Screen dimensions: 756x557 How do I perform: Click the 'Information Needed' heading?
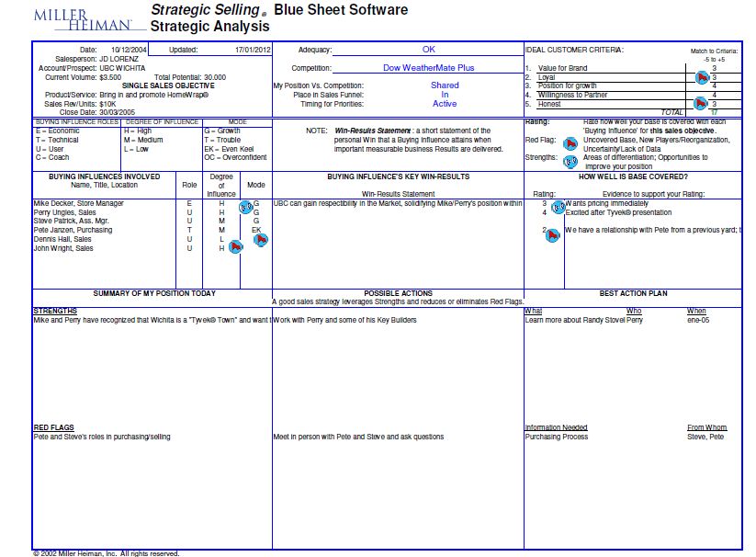click(556, 427)
